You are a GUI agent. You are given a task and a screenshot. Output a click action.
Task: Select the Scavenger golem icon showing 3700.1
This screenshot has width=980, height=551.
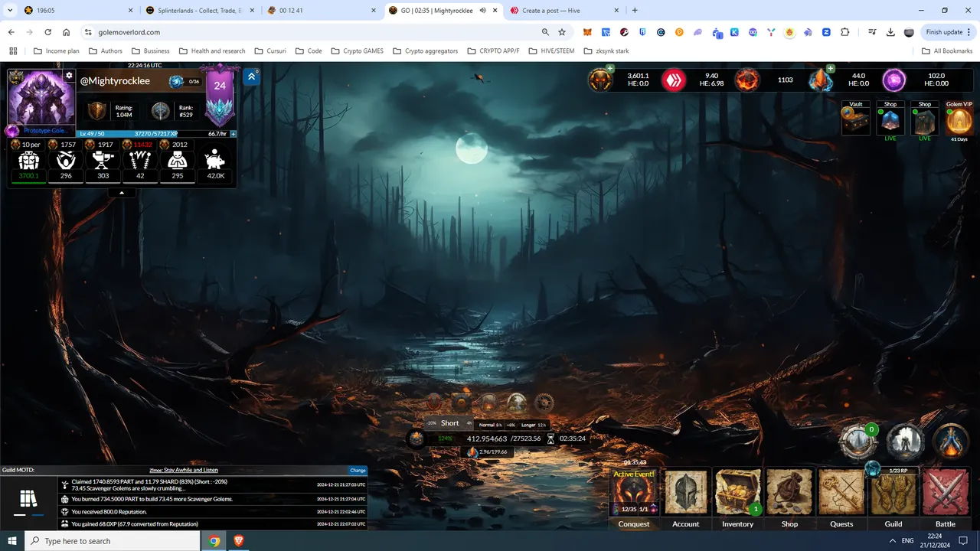tap(28, 161)
